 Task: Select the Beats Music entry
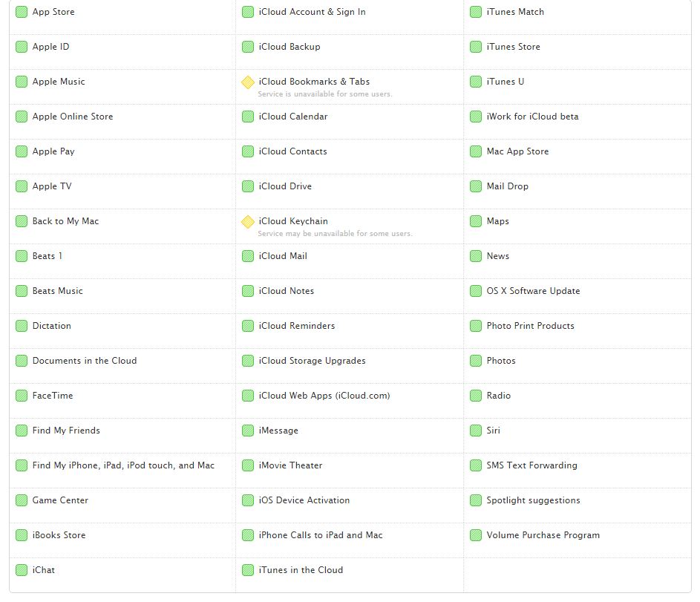pyautogui.click(x=58, y=291)
